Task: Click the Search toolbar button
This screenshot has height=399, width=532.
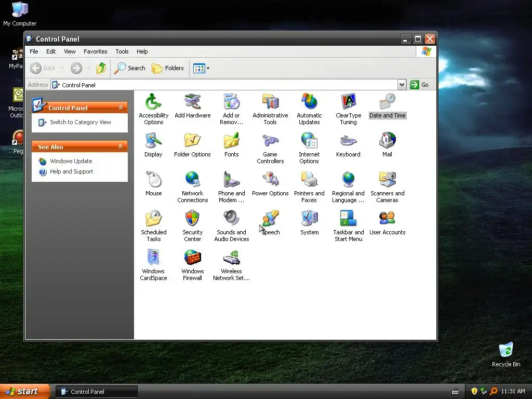Action: point(129,68)
